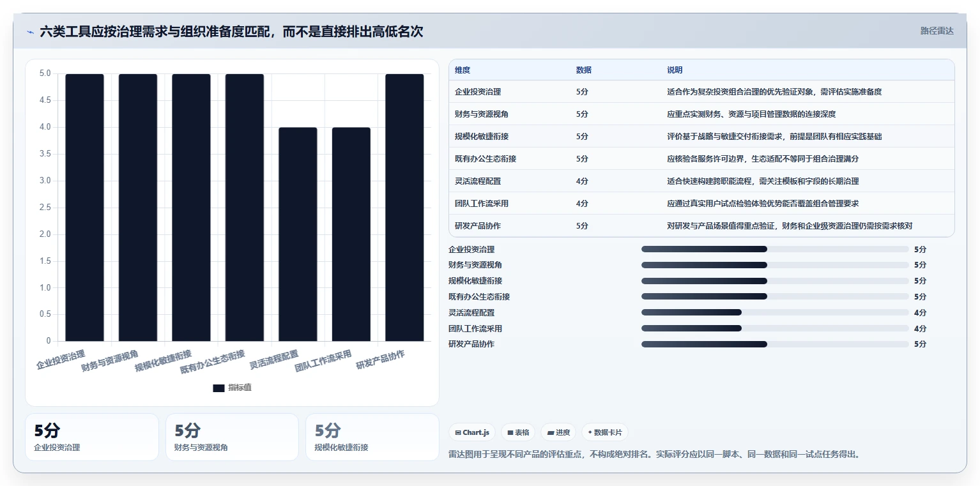
Task: Select the Chart.js chip
Action: 472,432
